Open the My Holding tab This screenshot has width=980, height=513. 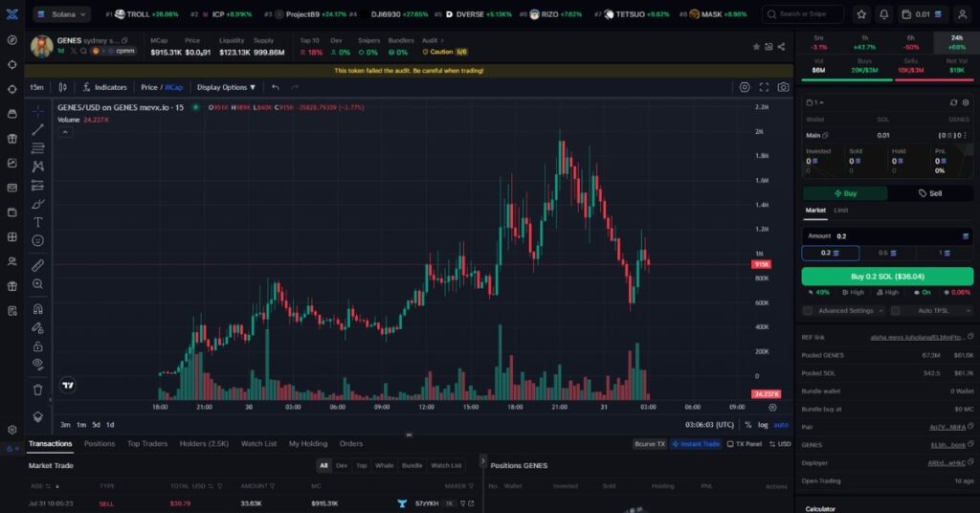click(x=307, y=444)
